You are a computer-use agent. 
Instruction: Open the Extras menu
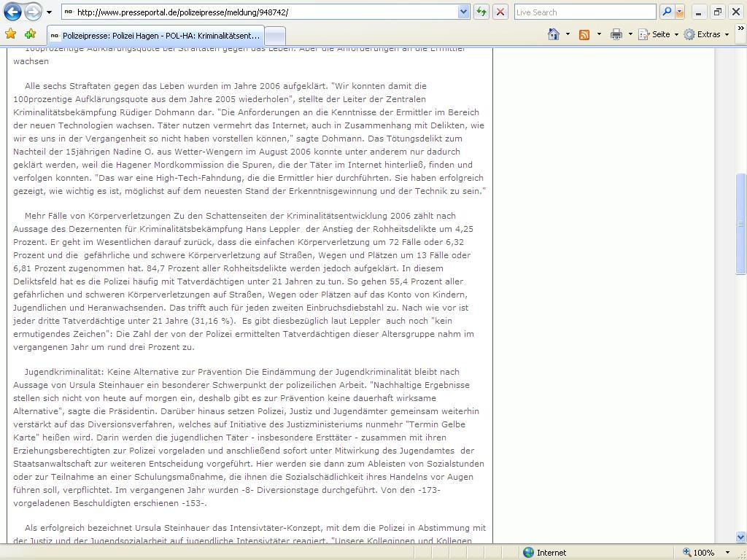706,34
